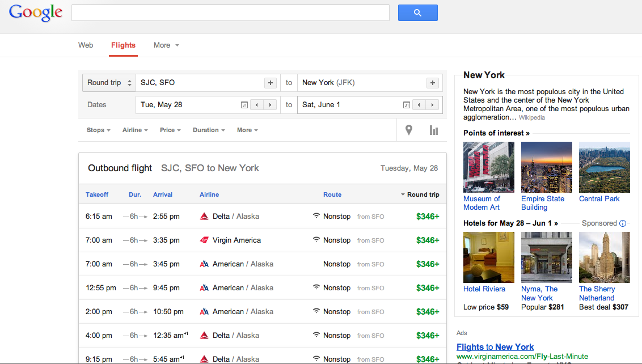
Task: Sort flights by Airline column
Action: click(209, 194)
